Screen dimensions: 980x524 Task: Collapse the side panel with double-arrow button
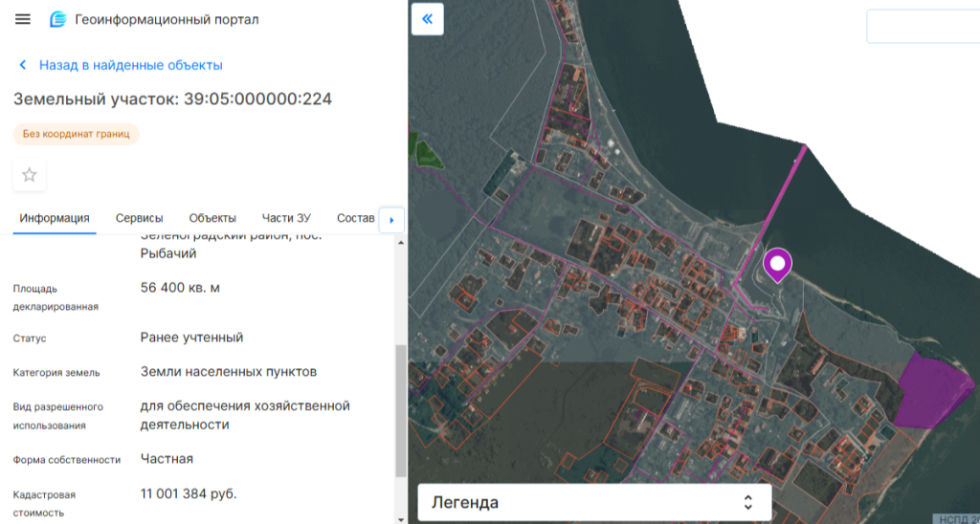427,18
